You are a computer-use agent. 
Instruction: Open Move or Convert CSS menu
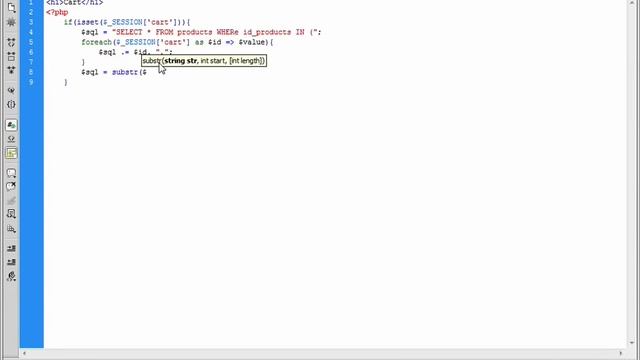pyautogui.click(x=11, y=229)
